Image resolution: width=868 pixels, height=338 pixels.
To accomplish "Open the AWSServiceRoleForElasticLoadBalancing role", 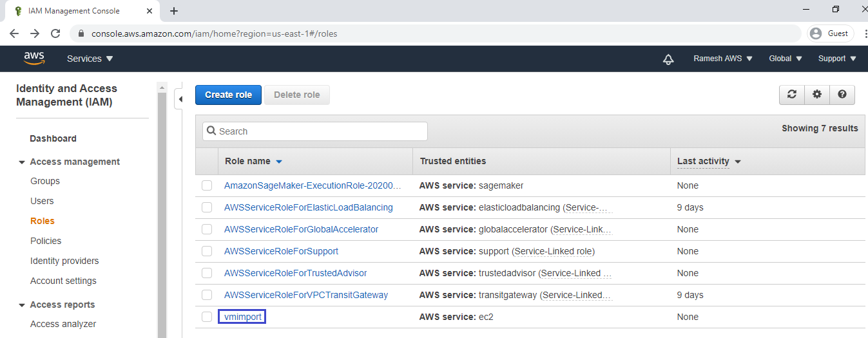I will 309,207.
